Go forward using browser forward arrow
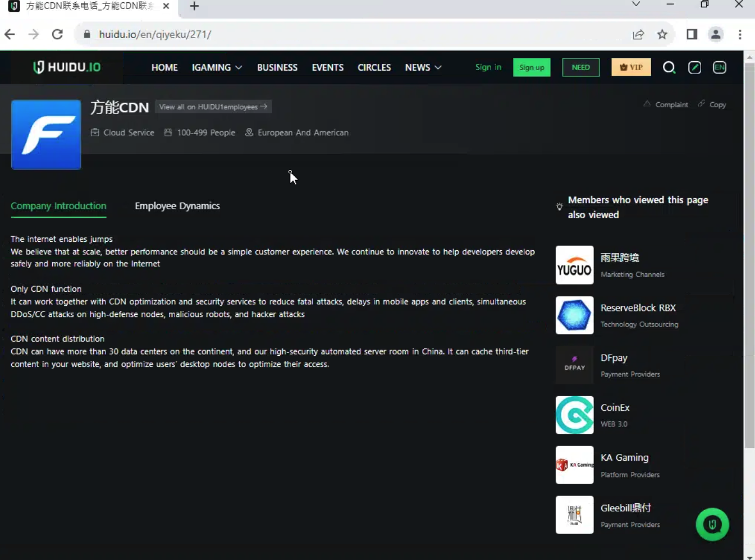 34,34
